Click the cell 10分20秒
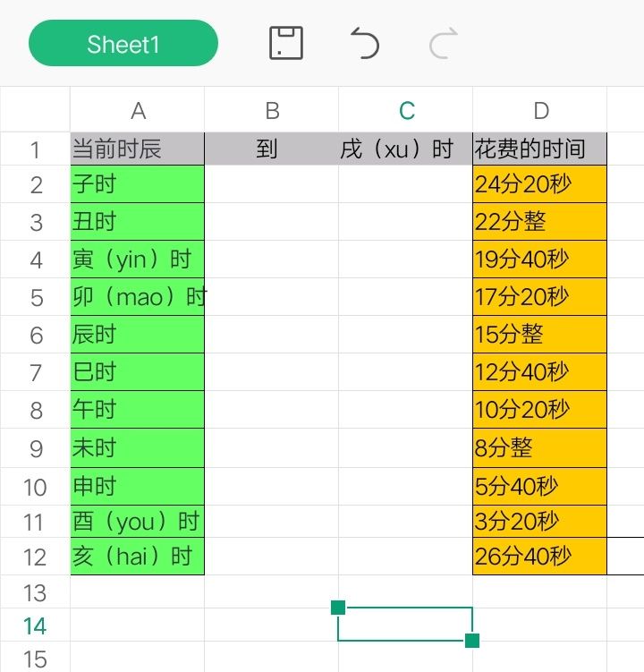This screenshot has width=644, height=672. [540, 410]
